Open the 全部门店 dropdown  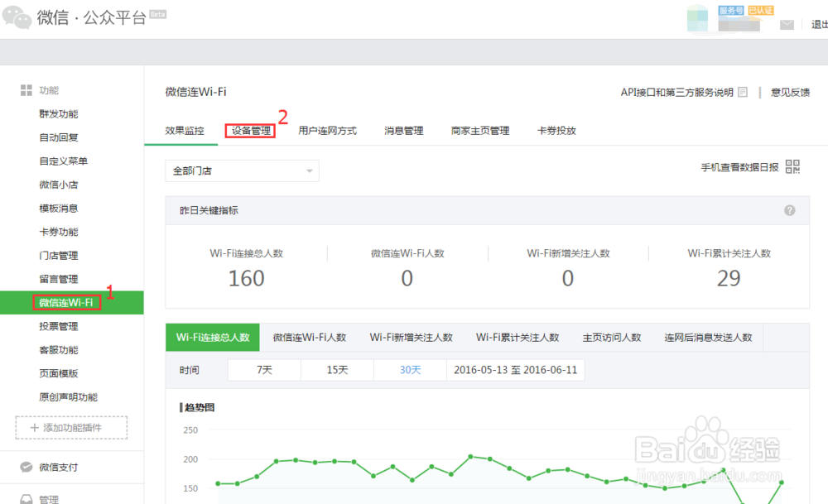[242, 171]
